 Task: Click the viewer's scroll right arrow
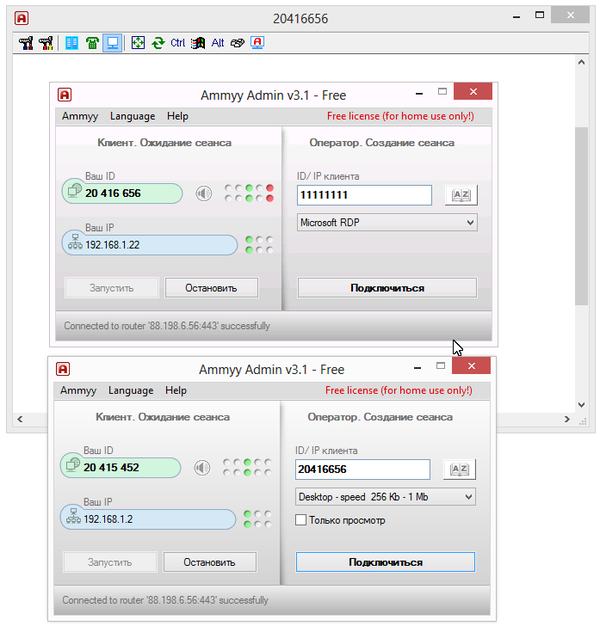click(567, 419)
